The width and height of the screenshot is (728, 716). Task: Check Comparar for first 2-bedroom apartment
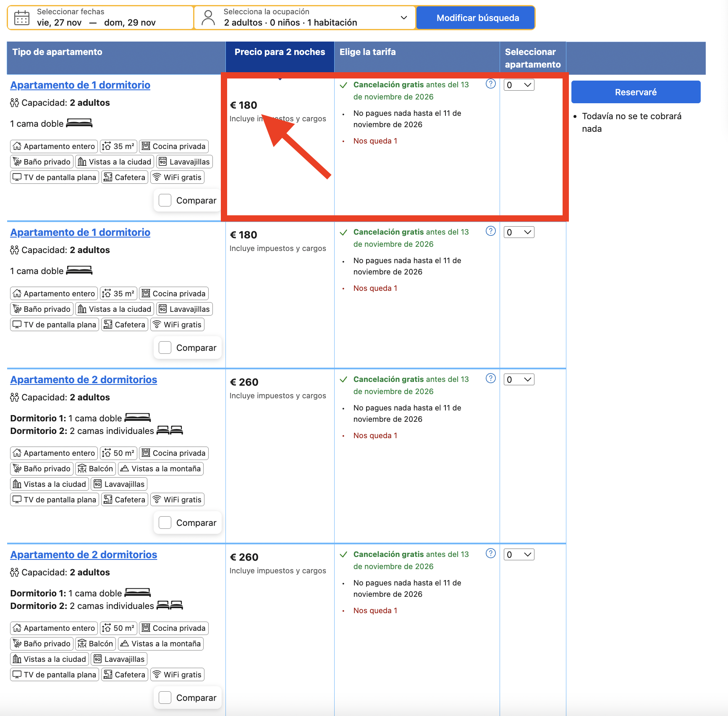pos(165,523)
